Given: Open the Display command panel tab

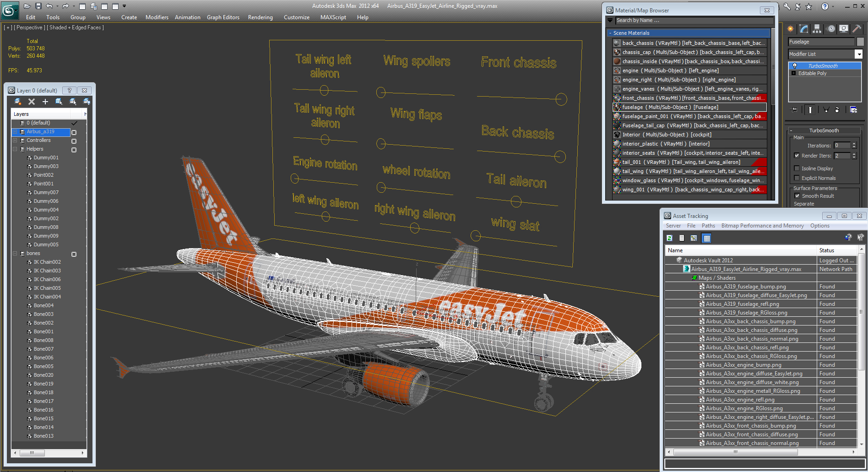Looking at the screenshot, I should [844, 29].
